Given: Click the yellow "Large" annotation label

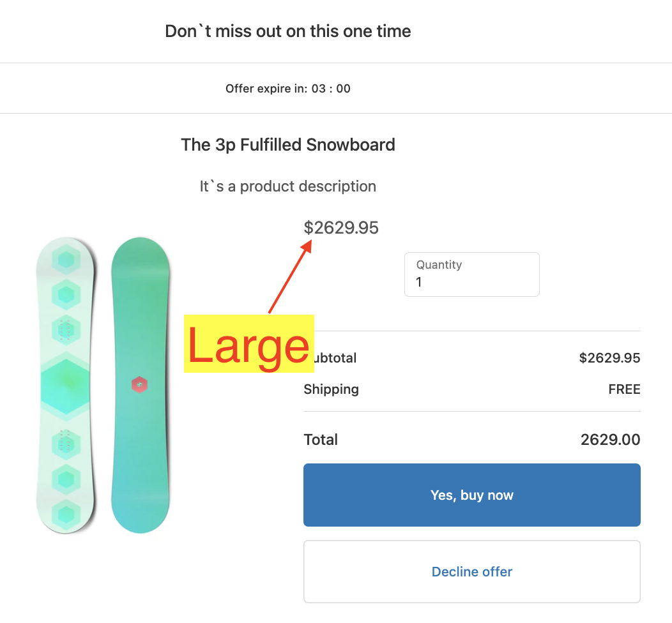Looking at the screenshot, I should [248, 343].
